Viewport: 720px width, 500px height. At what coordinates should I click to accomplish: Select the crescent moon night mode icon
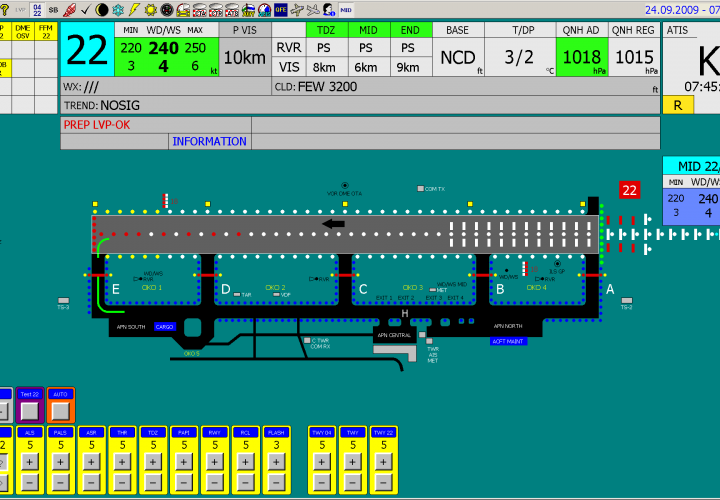[101, 9]
